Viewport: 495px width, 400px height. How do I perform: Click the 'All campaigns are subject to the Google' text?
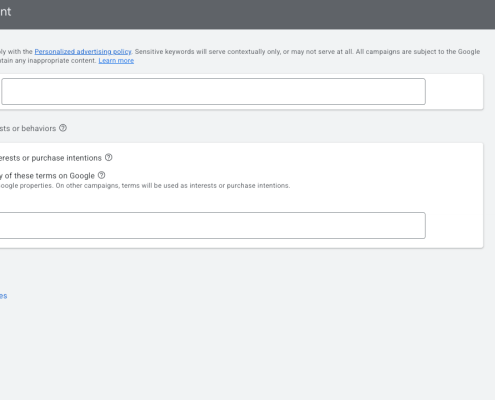click(x=418, y=52)
